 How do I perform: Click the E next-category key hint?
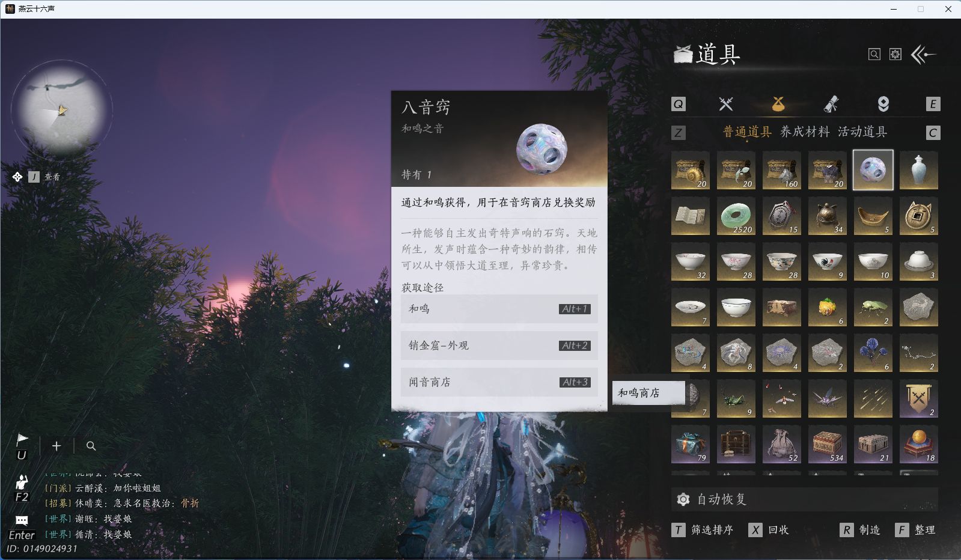tap(933, 104)
